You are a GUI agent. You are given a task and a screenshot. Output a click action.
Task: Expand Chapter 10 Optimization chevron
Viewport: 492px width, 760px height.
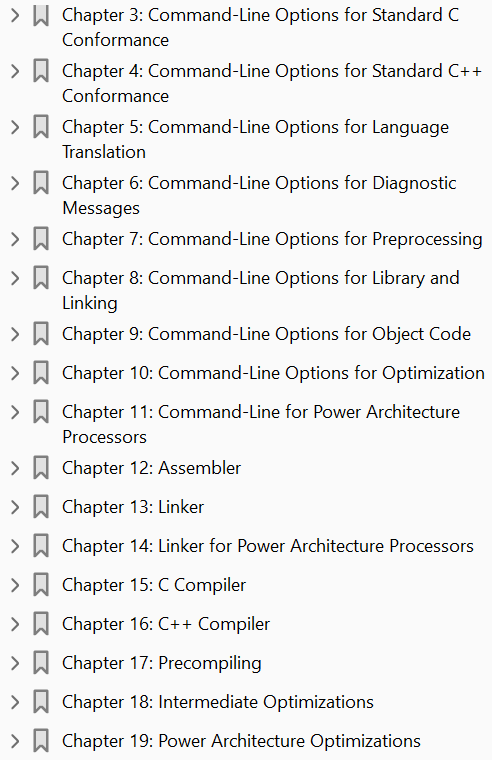pos(15,373)
